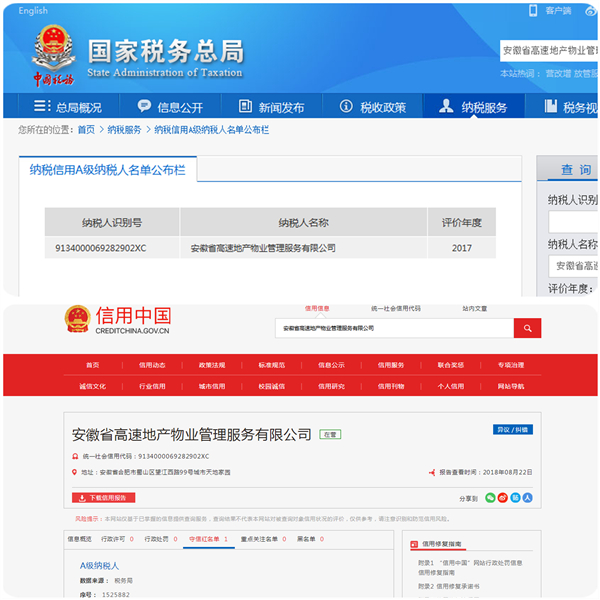Click the 信用中国 national emblem logo
This screenshot has width=600, height=600.
pos(78,319)
